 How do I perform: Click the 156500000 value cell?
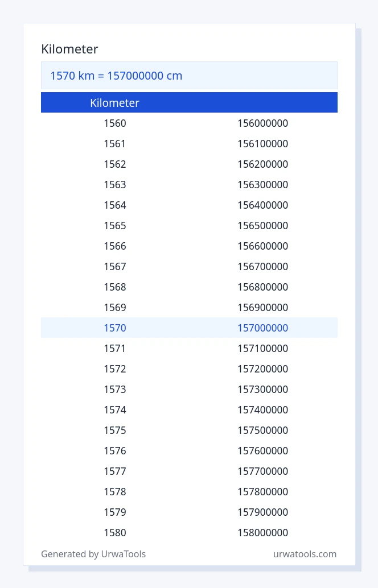click(x=263, y=225)
